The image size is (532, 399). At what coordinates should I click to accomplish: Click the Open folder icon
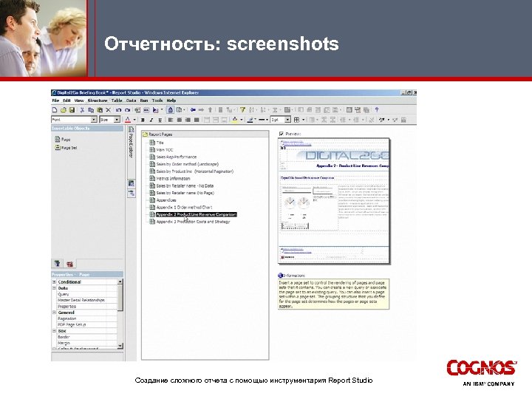click(x=63, y=110)
